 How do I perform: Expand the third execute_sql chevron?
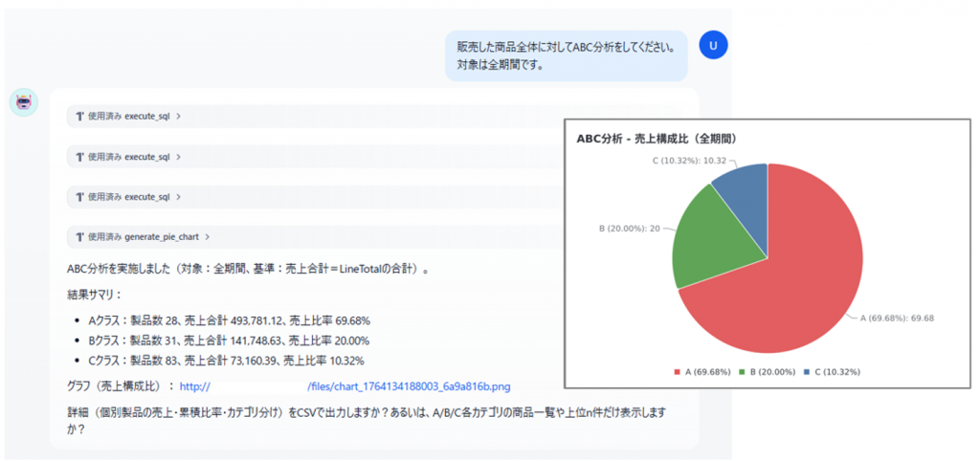tap(179, 197)
